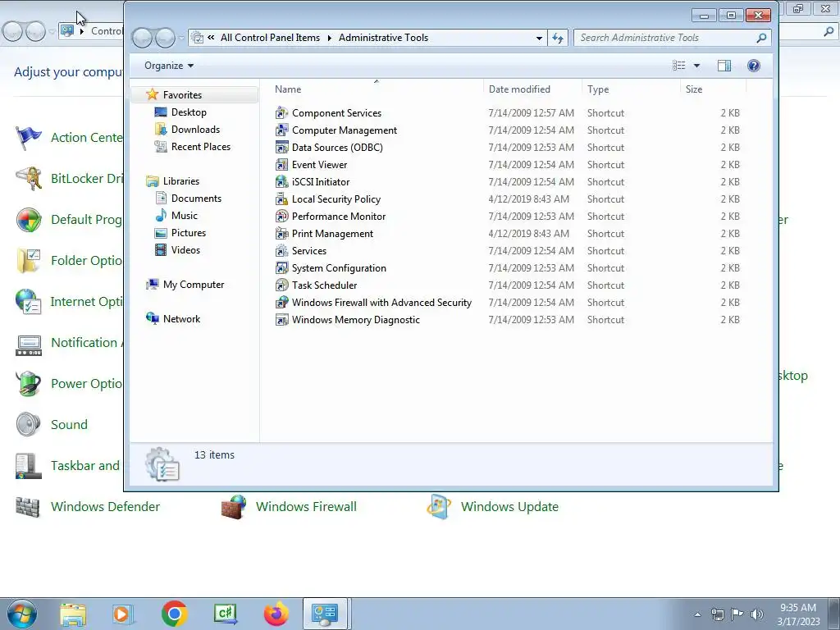Screen dimensions: 840x630
Task: Select Libraries in navigation pane
Action: [181, 181]
